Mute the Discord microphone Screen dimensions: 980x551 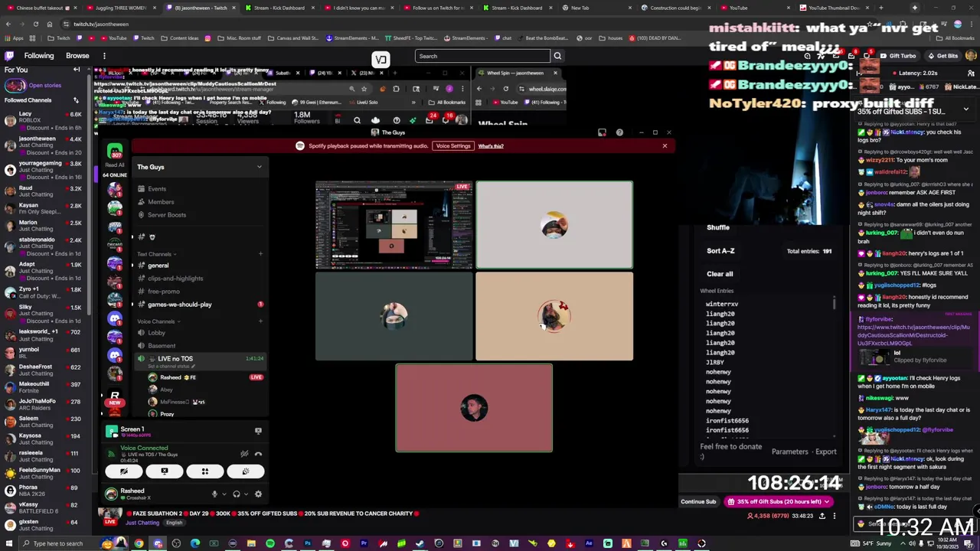pyautogui.click(x=214, y=494)
